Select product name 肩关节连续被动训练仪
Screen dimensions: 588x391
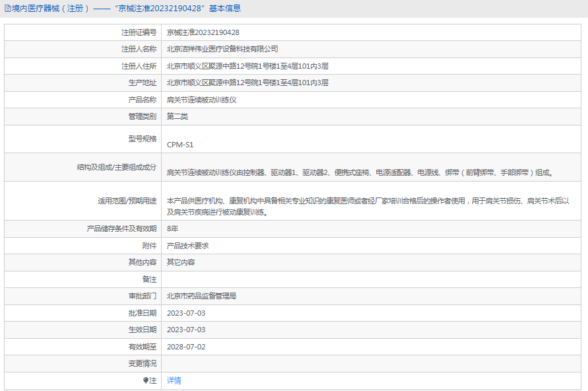pyautogui.click(x=202, y=100)
